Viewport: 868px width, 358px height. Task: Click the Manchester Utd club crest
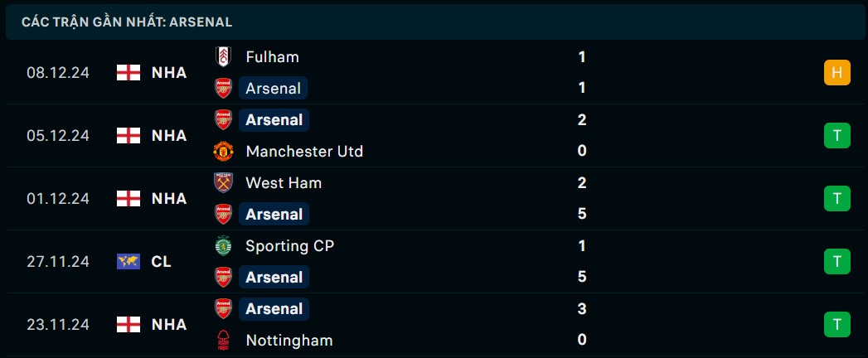(223, 152)
